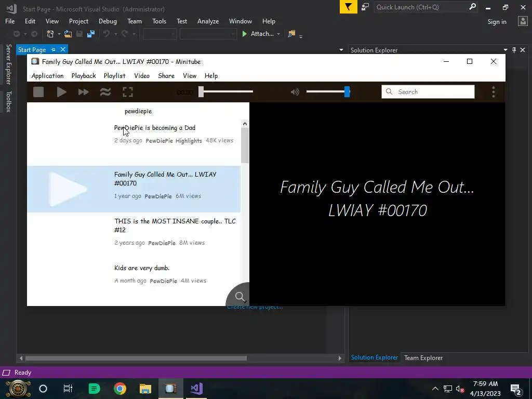Click the Attach... debug button
This screenshot has height=399, width=532.
click(x=258, y=34)
